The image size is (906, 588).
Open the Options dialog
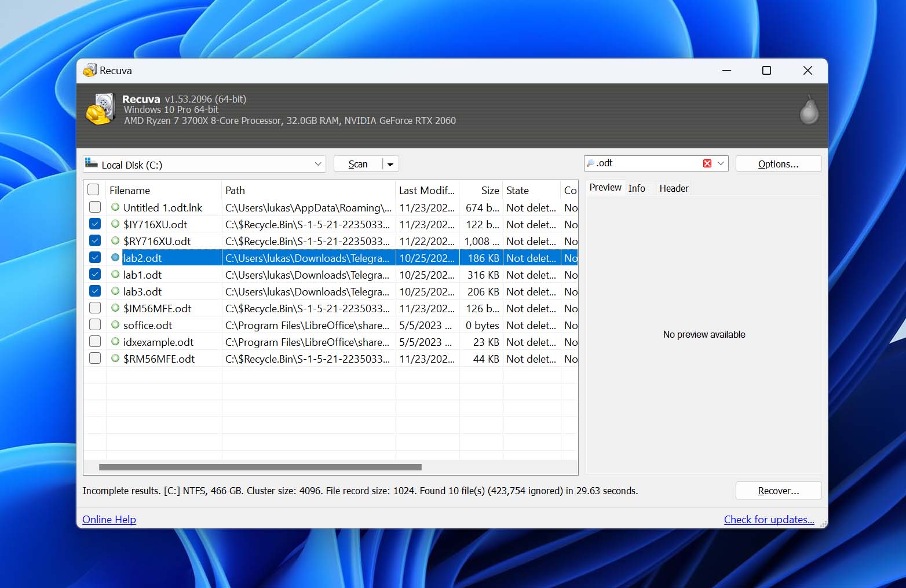[x=778, y=164]
